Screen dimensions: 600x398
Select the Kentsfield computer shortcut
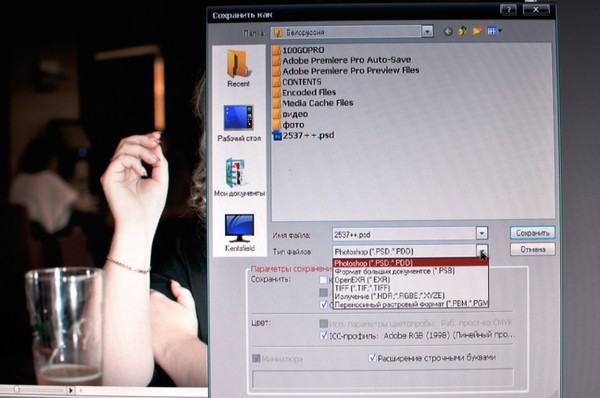(x=239, y=233)
